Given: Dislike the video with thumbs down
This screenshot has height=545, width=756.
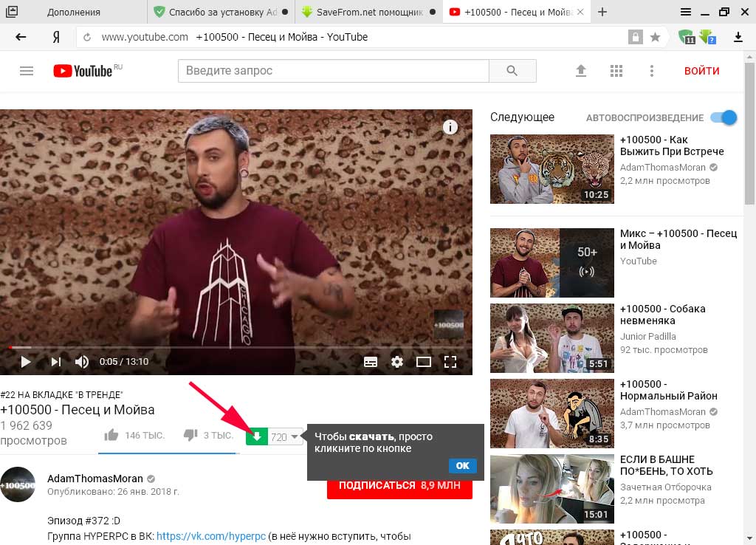Looking at the screenshot, I should point(190,435).
